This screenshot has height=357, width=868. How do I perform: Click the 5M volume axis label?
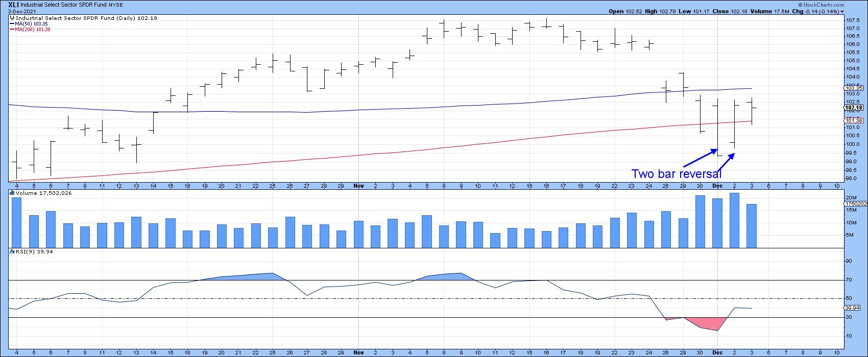point(851,235)
